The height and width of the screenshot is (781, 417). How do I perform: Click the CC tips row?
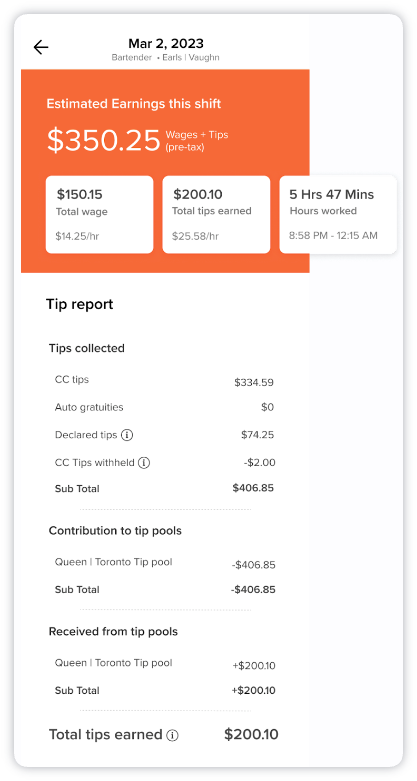click(x=164, y=381)
